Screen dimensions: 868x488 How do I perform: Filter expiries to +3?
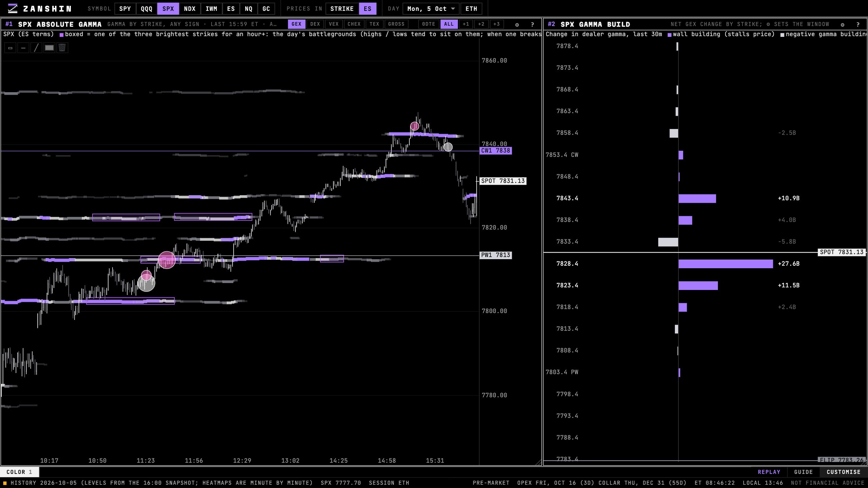click(x=497, y=24)
